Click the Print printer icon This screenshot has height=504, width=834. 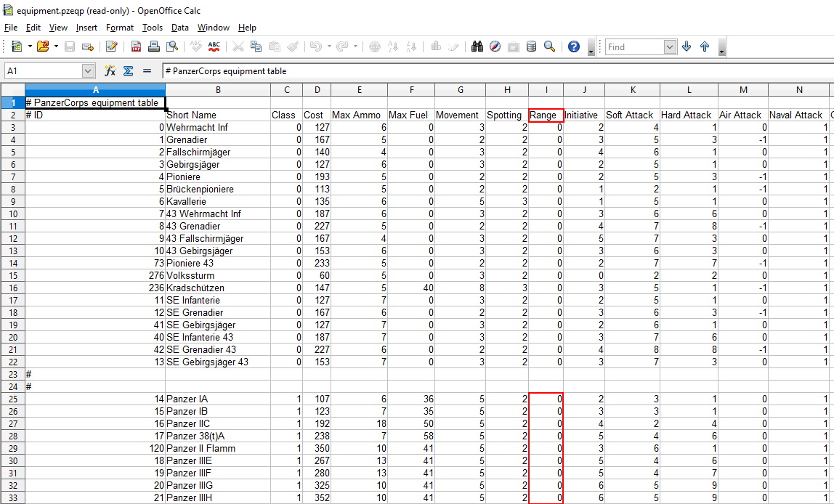pyautogui.click(x=154, y=46)
